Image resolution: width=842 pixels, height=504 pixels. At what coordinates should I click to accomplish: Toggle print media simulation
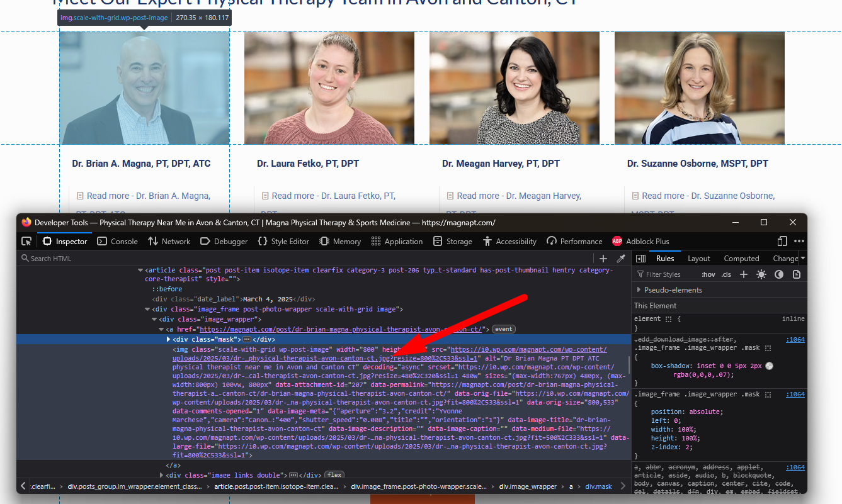point(797,274)
